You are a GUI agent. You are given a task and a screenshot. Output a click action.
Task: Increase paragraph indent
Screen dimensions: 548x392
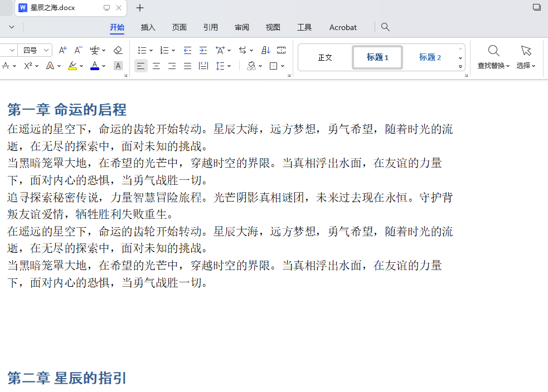pyautogui.click(x=203, y=50)
